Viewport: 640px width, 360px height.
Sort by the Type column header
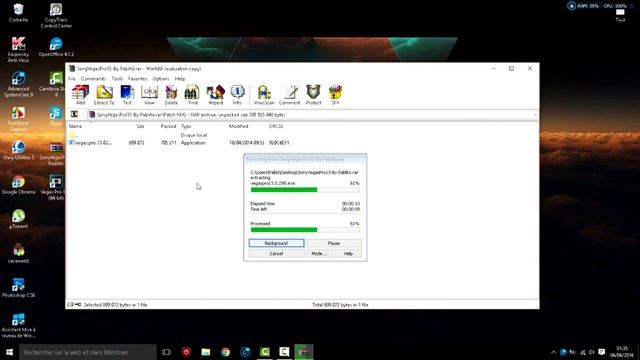tap(186, 126)
